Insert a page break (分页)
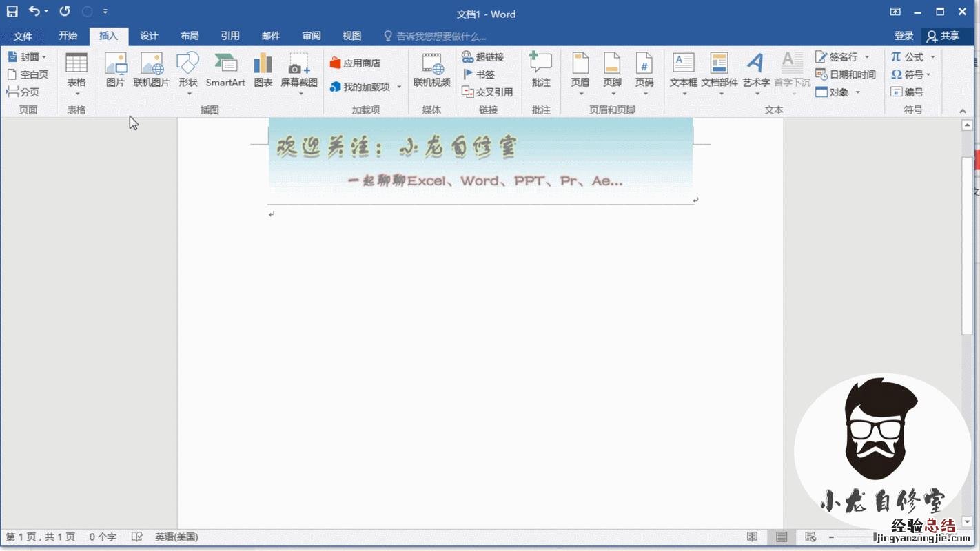The height and width of the screenshot is (551, 980). (x=23, y=92)
